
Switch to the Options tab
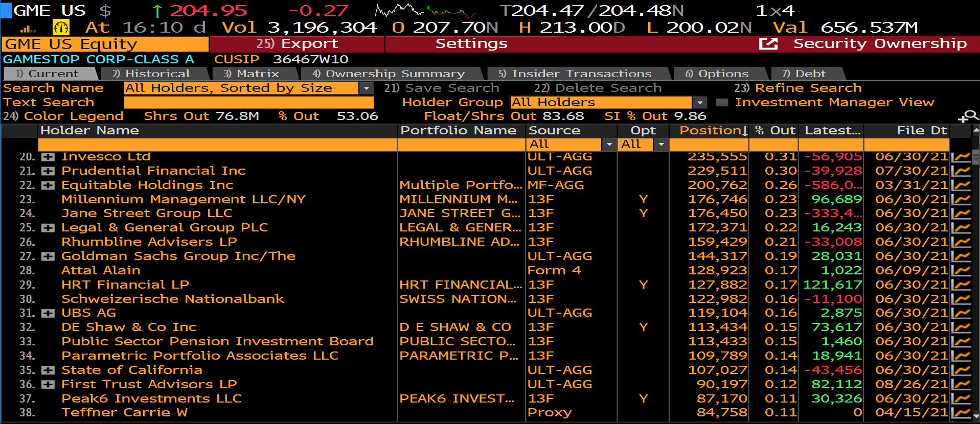coord(720,74)
